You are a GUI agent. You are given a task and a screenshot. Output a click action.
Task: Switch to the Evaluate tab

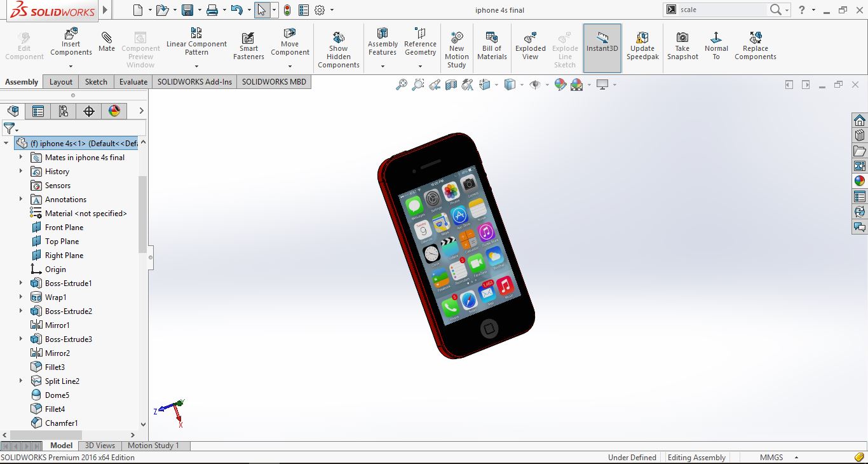pos(133,81)
